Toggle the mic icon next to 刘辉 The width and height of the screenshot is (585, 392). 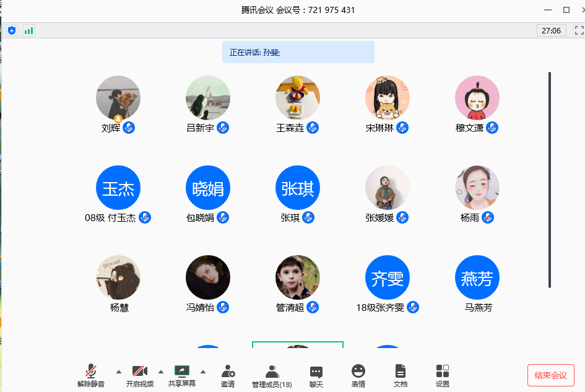tap(129, 128)
